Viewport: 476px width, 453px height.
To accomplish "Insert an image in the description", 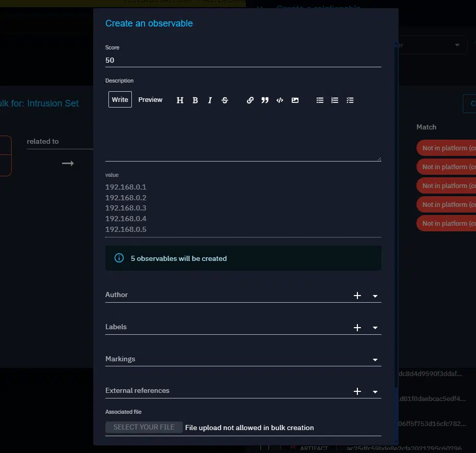I will (x=295, y=100).
